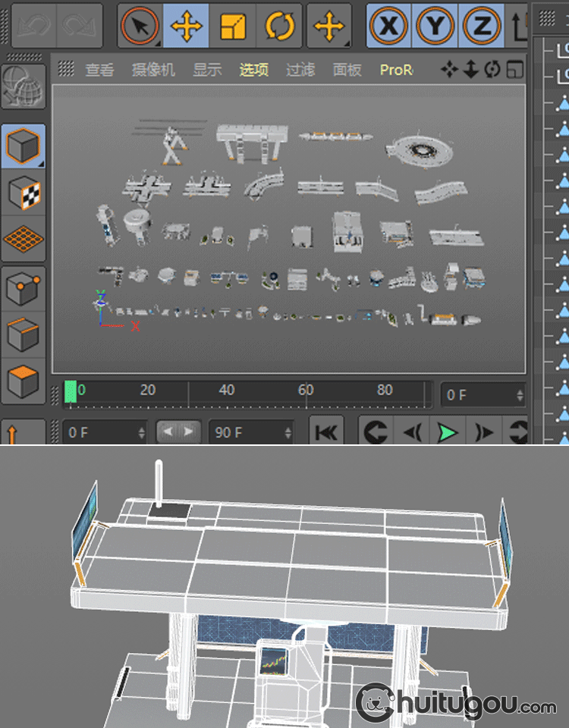Switch to Edges mode
The image size is (569, 728).
click(x=24, y=334)
